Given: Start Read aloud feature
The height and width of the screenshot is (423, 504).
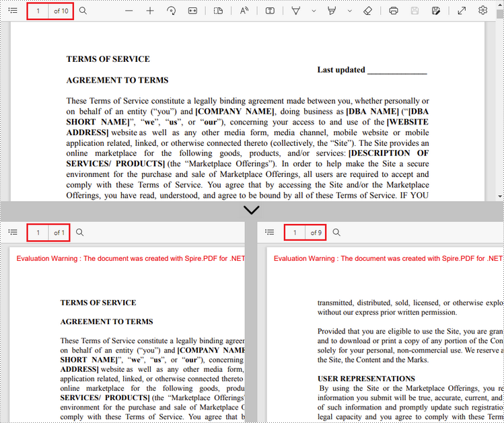Looking at the screenshot, I should click(244, 11).
